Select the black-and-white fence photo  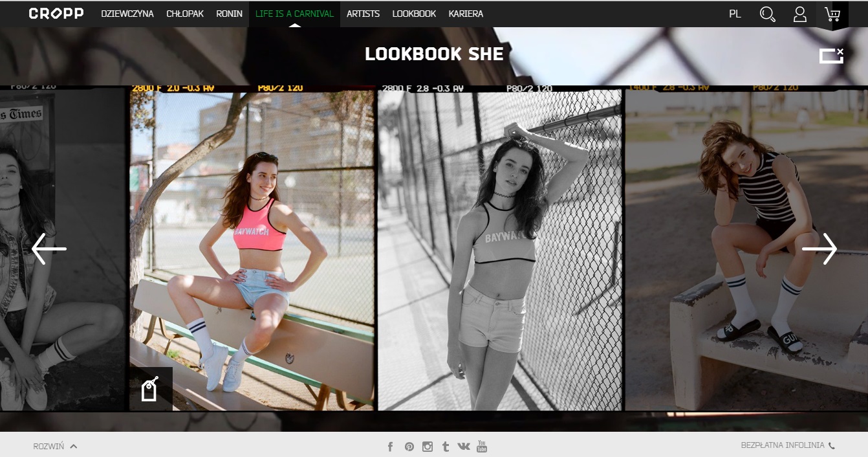tap(500, 249)
